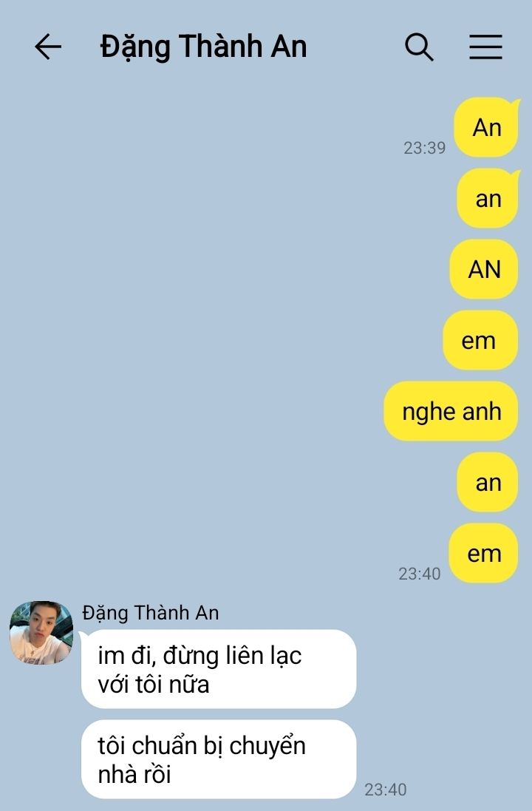Tap the "tôi chuẩn bị chuyển nhà rồi" message

click(x=219, y=759)
